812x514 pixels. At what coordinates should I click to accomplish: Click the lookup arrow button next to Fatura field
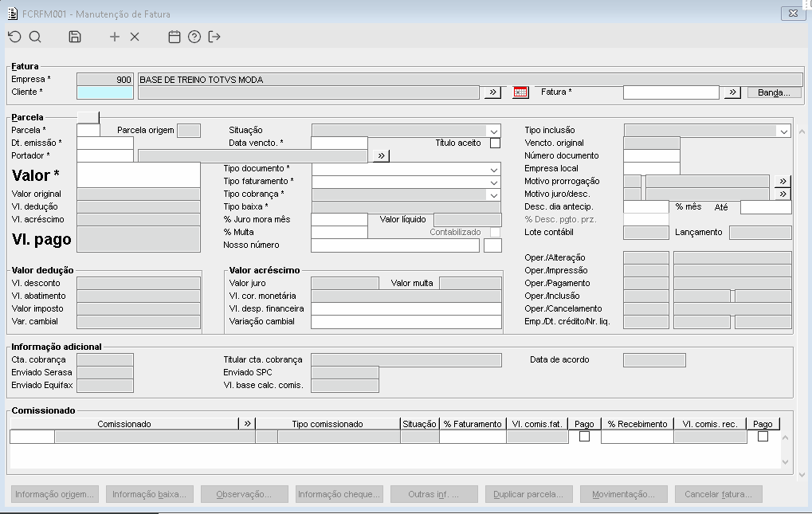pyautogui.click(x=732, y=92)
